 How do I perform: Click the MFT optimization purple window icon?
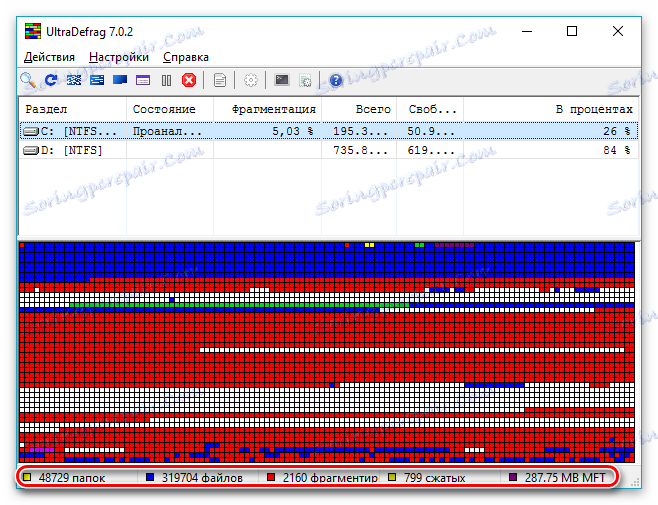[143, 80]
